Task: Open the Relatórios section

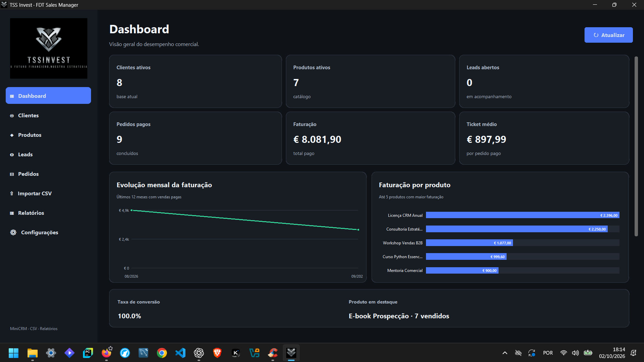Action: point(48,213)
